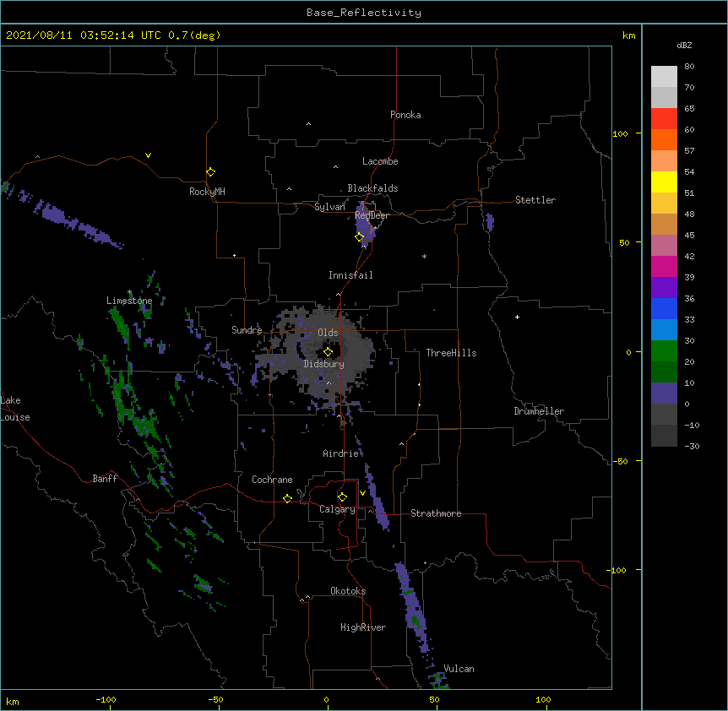Click the -50 tick on right vertical axis

[x=620, y=461]
